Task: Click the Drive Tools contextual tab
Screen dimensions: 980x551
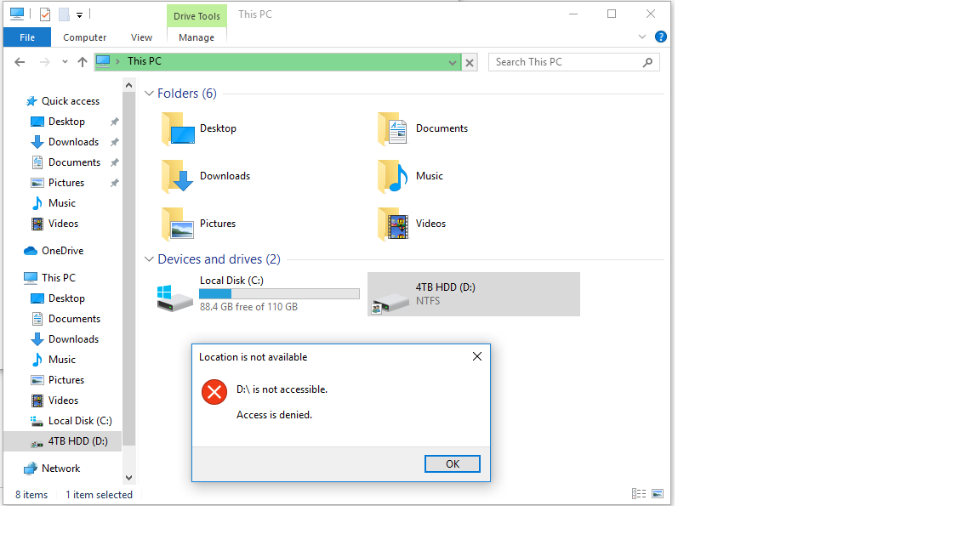Action: (197, 16)
